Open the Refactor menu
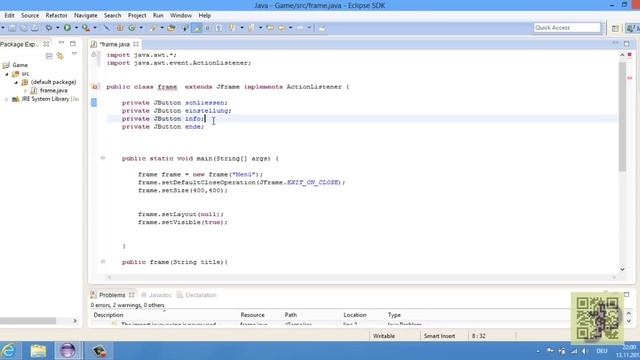 [x=56, y=16]
